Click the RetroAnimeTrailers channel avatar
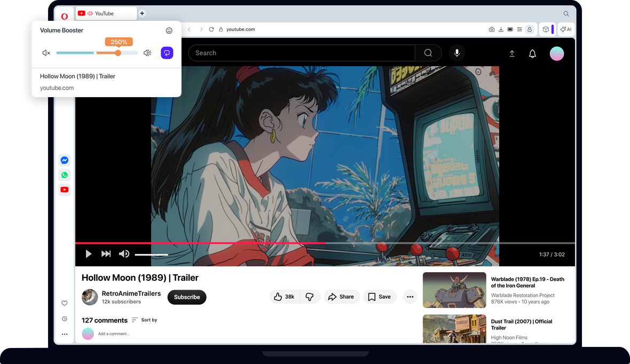 [x=90, y=297]
